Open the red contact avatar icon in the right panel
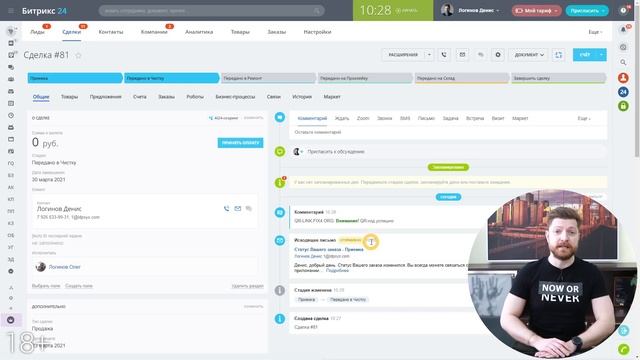640x360 pixels. [623, 78]
